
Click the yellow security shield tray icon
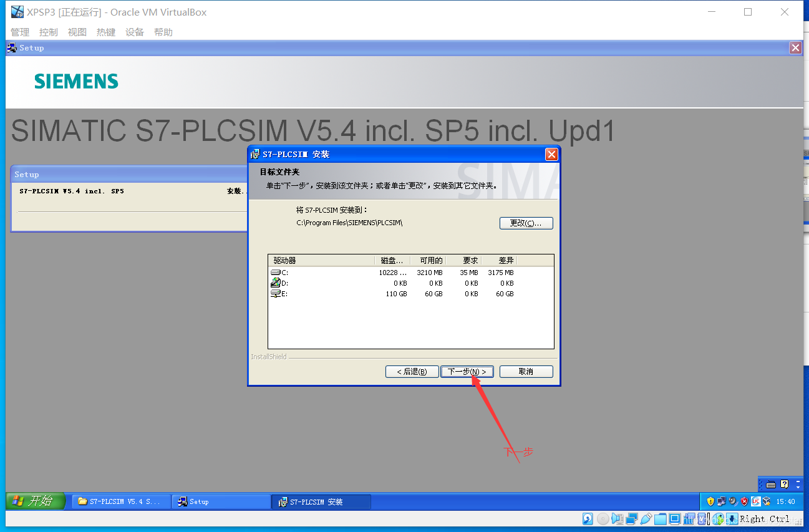coord(710,501)
